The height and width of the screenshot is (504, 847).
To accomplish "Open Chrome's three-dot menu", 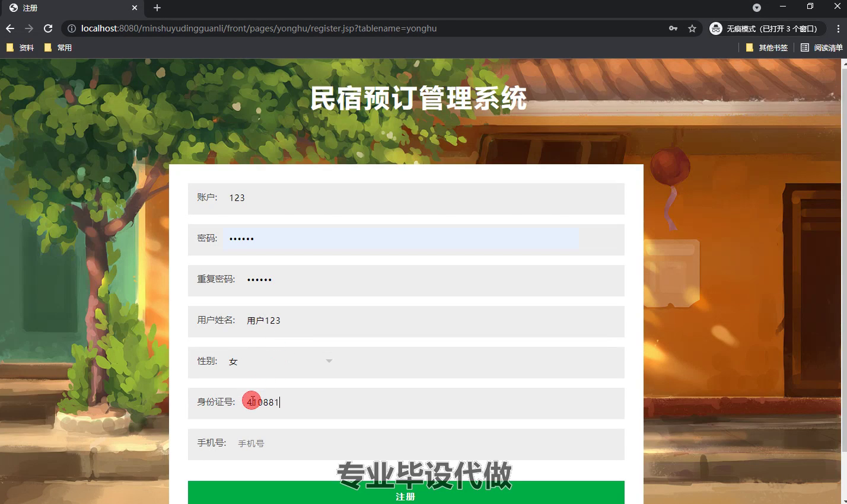I will tap(838, 28).
